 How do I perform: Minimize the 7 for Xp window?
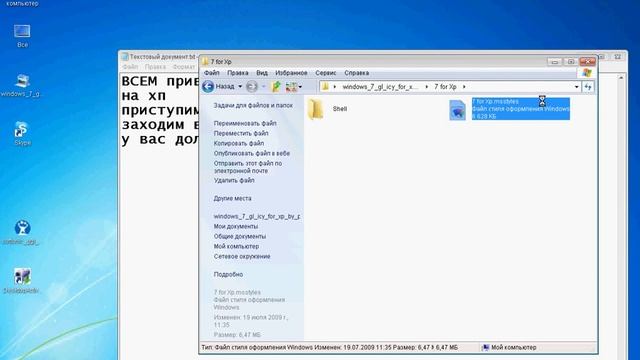click(x=554, y=62)
